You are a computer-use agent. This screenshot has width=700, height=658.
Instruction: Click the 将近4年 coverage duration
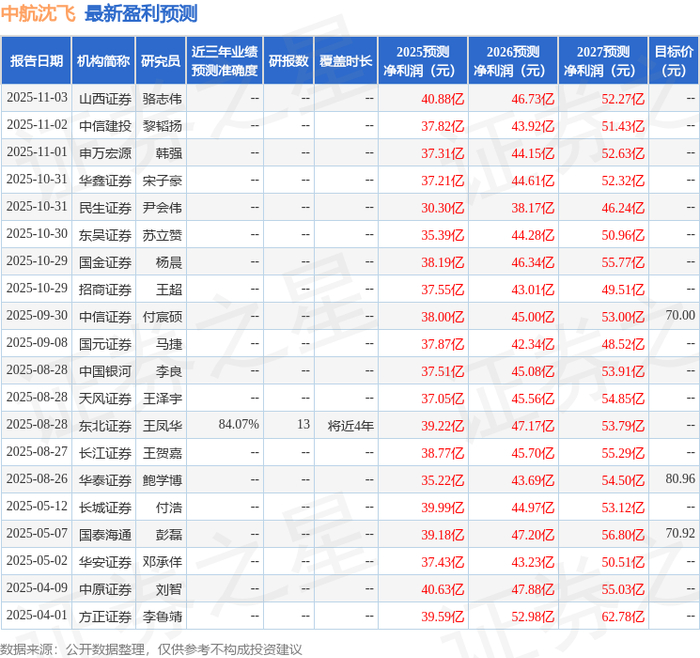pos(350,425)
